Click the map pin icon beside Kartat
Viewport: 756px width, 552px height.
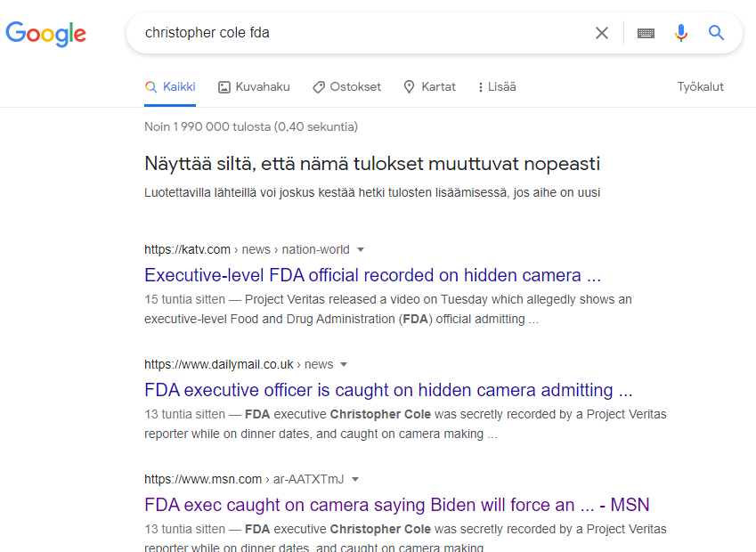409,87
